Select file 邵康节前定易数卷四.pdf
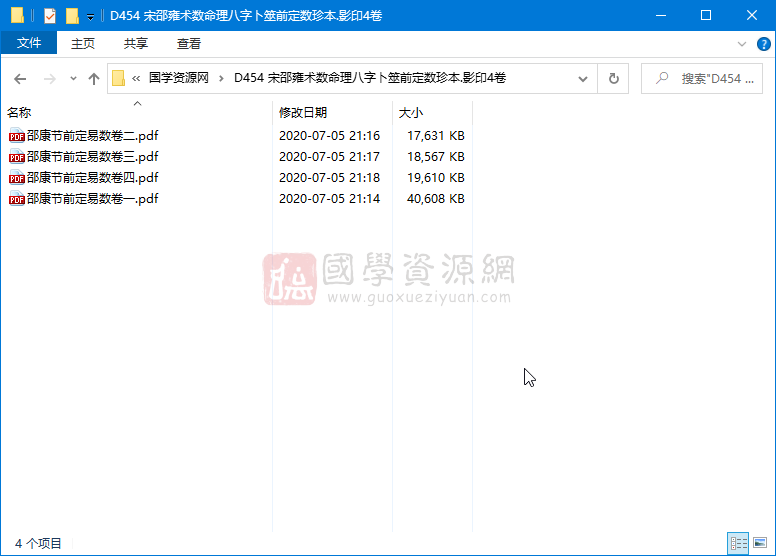The width and height of the screenshot is (776, 556). (93, 177)
